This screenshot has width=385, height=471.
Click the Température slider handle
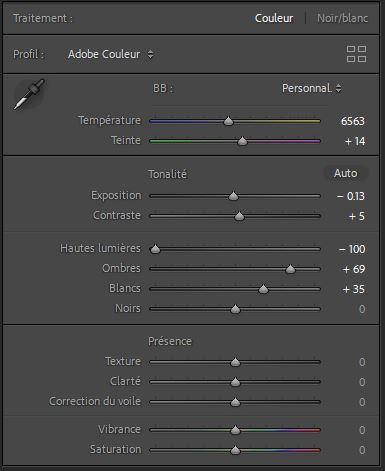228,121
